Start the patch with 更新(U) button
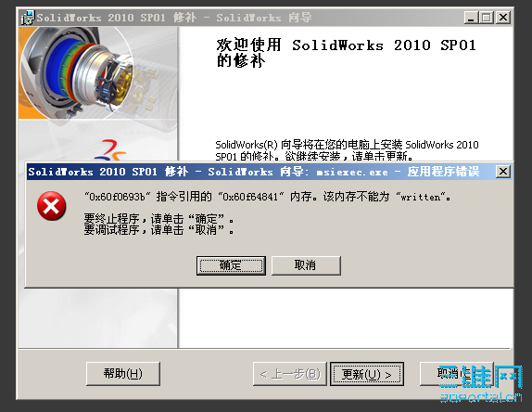Image resolution: width=532 pixels, height=412 pixels. click(x=367, y=374)
